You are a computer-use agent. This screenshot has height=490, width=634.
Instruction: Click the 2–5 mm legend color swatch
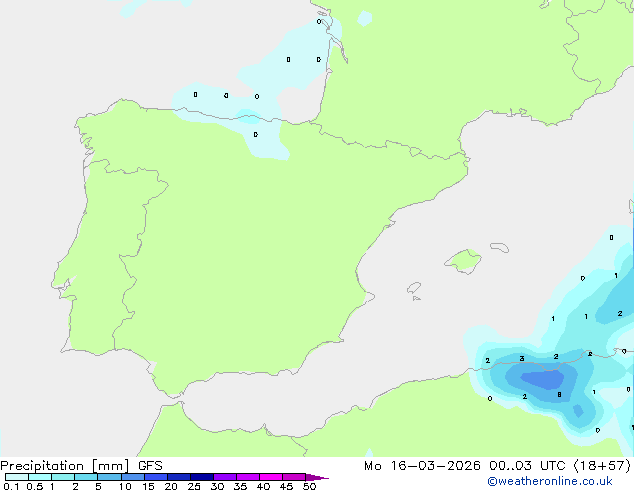coord(86,477)
